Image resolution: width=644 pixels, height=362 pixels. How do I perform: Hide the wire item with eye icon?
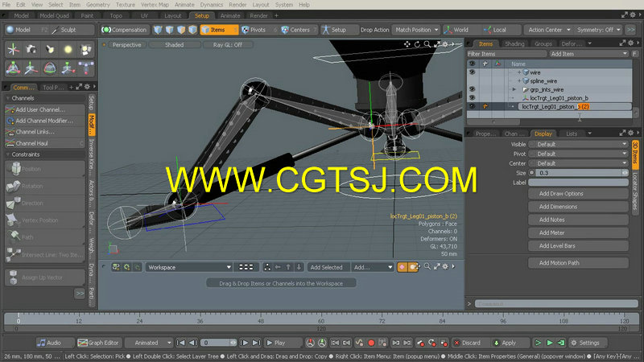coord(472,72)
